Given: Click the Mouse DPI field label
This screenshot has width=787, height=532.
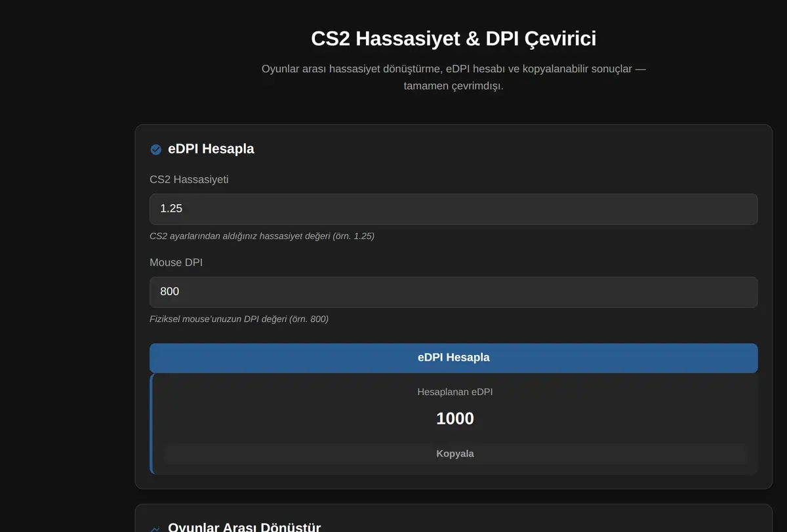Looking at the screenshot, I should click(x=176, y=262).
